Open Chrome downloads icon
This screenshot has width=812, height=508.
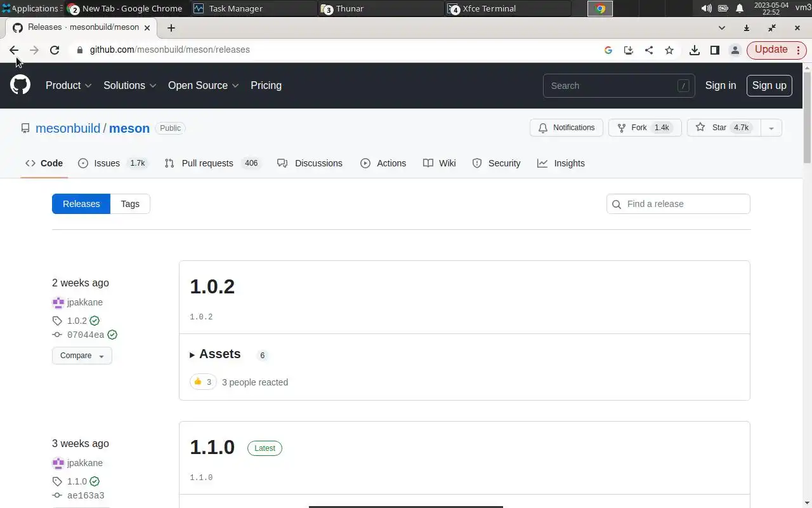tap(695, 50)
